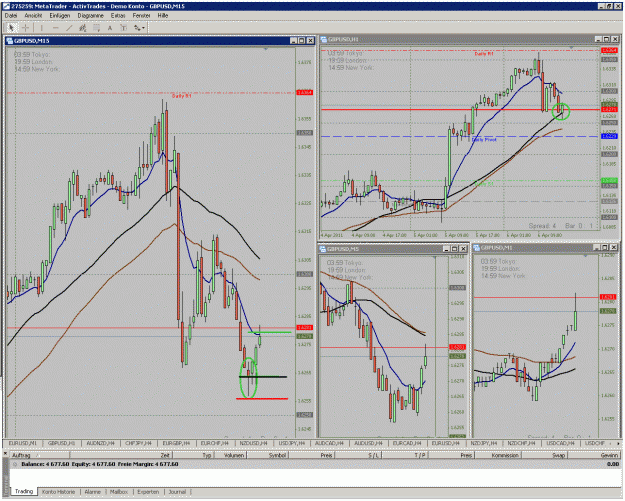This screenshot has width=625, height=501.
Task: Sort orders by the Gewinn column
Action: tap(594, 455)
